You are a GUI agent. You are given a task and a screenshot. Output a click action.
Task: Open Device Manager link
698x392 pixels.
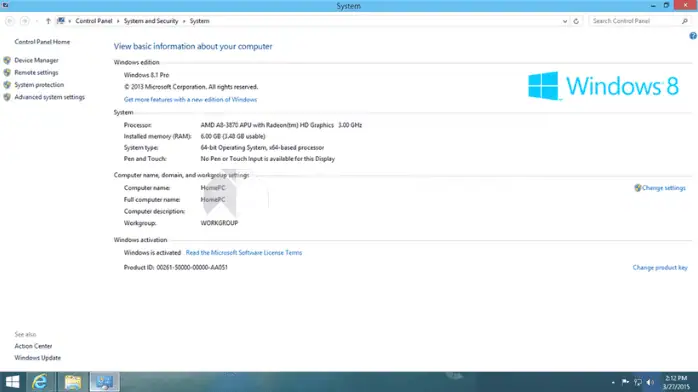(x=36, y=60)
